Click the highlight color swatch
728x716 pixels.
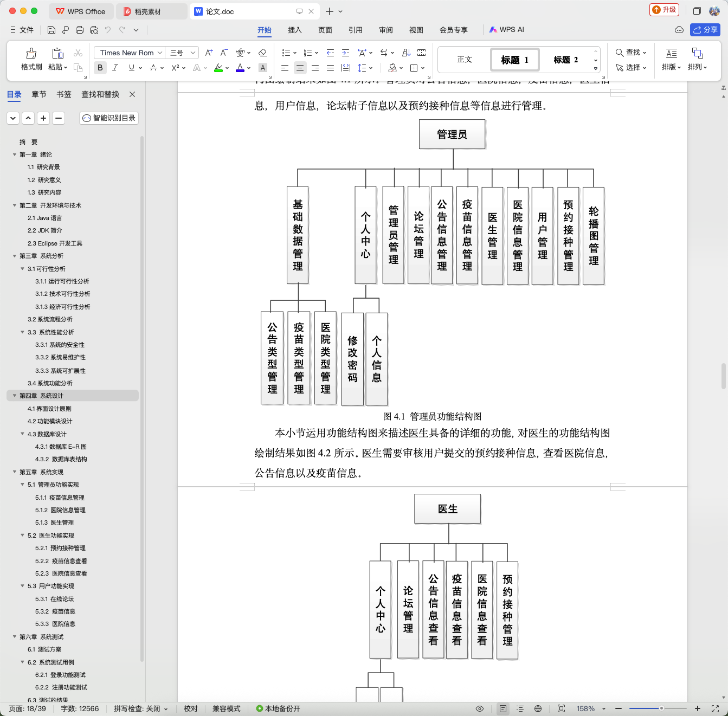tap(218, 68)
